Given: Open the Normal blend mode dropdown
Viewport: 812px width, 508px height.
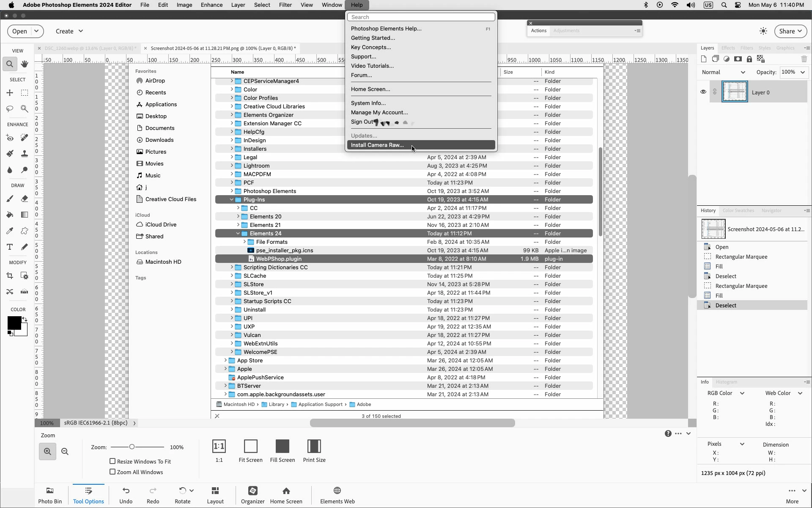Looking at the screenshot, I should point(723,72).
